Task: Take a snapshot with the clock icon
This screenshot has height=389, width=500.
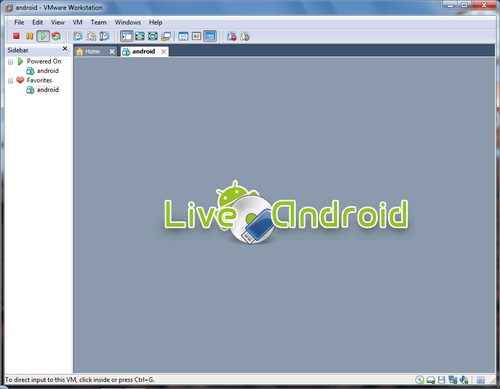Action: pos(78,36)
